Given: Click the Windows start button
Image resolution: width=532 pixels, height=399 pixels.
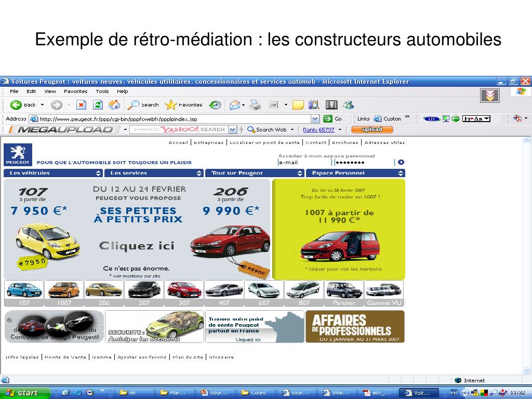Looking at the screenshot, I should coord(25,393).
